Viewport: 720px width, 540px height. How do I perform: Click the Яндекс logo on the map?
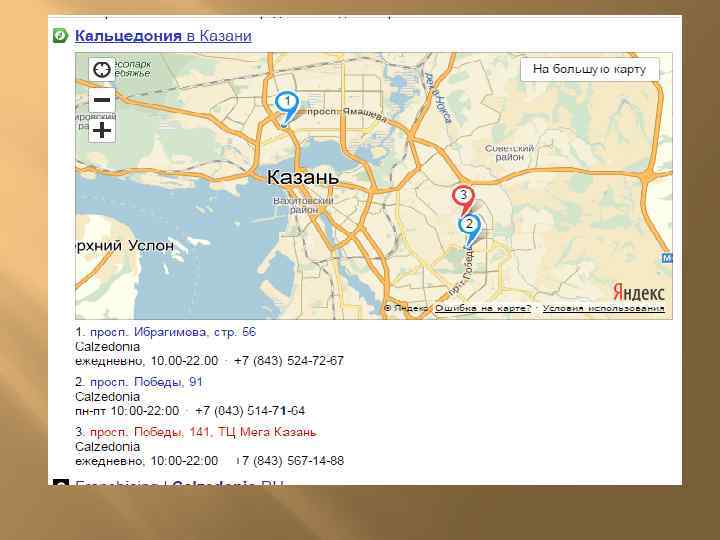coord(639,292)
